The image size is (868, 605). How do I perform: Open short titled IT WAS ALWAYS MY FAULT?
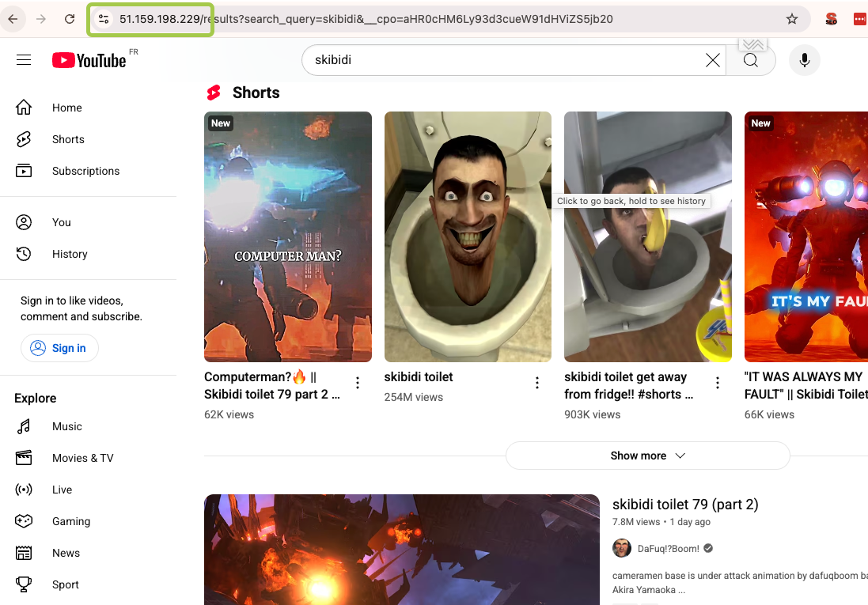[x=806, y=385]
